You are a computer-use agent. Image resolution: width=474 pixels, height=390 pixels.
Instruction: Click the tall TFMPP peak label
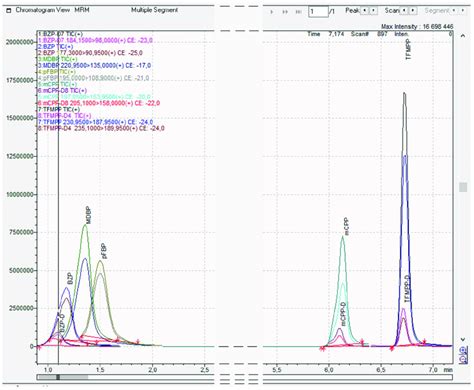(x=408, y=49)
